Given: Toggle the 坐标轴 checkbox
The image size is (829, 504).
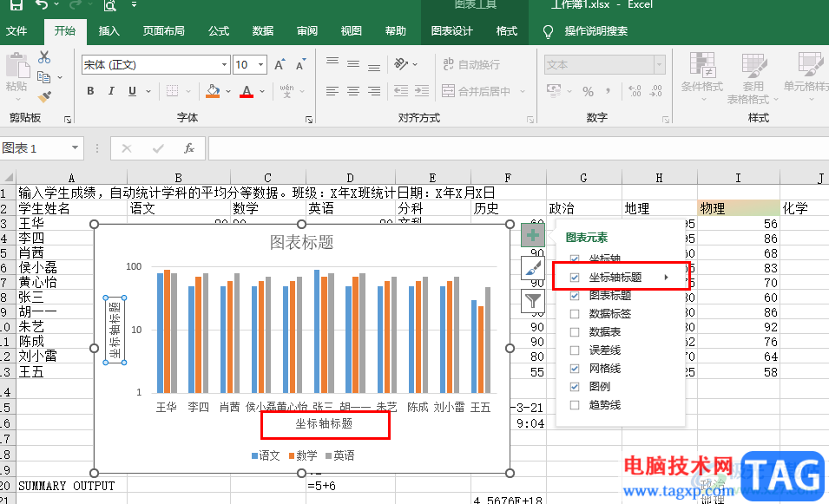Looking at the screenshot, I should (575, 259).
